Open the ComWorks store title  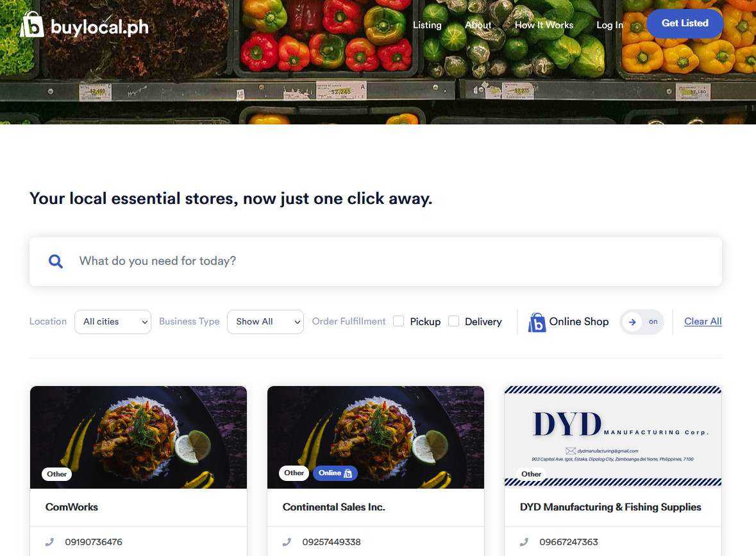tap(72, 507)
